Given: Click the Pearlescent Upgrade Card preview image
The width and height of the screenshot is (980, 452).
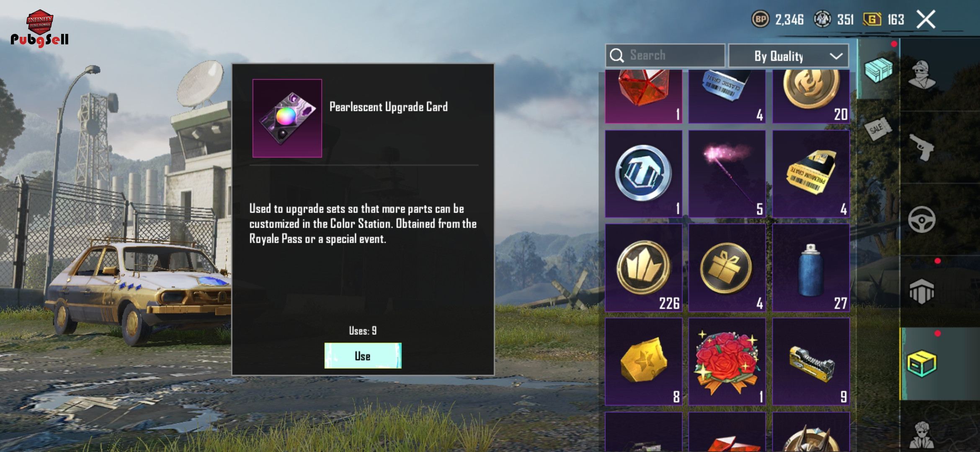Looking at the screenshot, I should 287,118.
